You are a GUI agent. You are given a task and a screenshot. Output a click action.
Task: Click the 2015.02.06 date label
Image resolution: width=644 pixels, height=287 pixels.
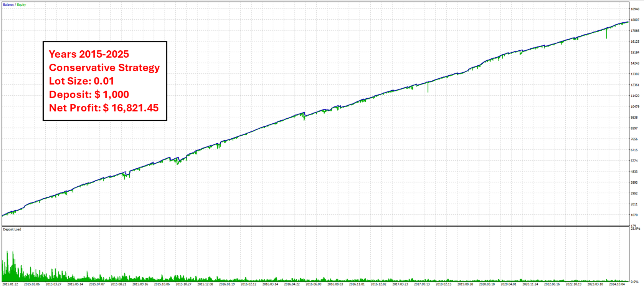click(32, 284)
